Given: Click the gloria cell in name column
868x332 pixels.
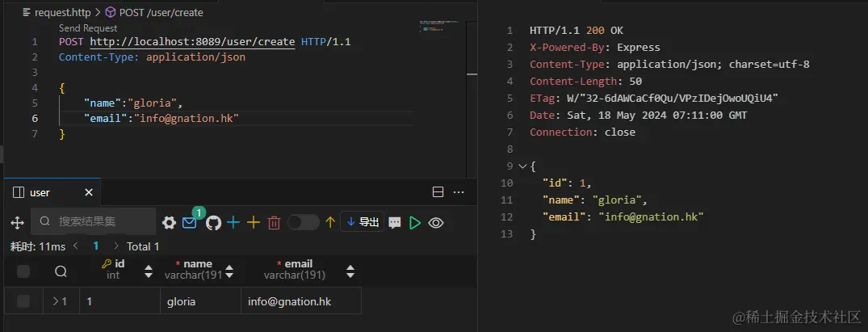Looking at the screenshot, I should point(200,301).
